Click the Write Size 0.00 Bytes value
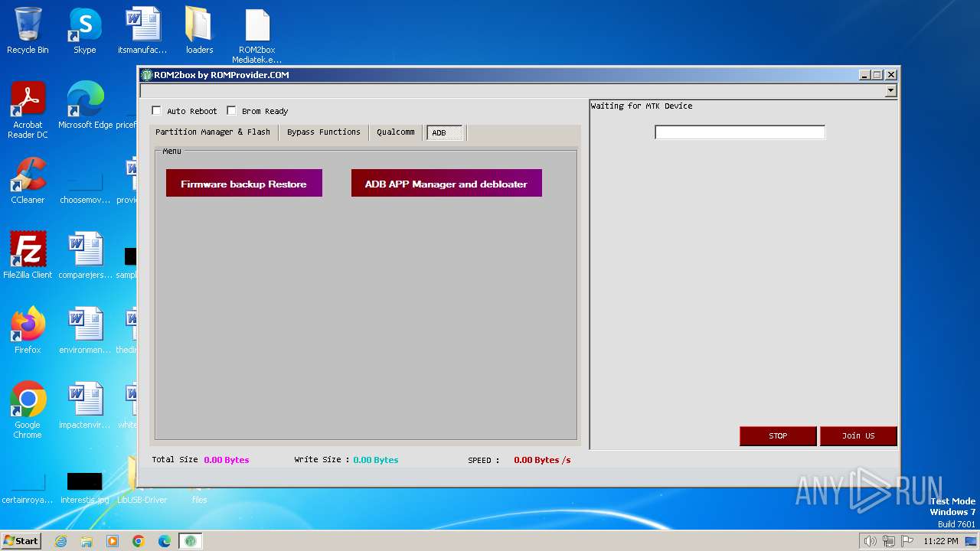980x551 pixels. tap(376, 460)
